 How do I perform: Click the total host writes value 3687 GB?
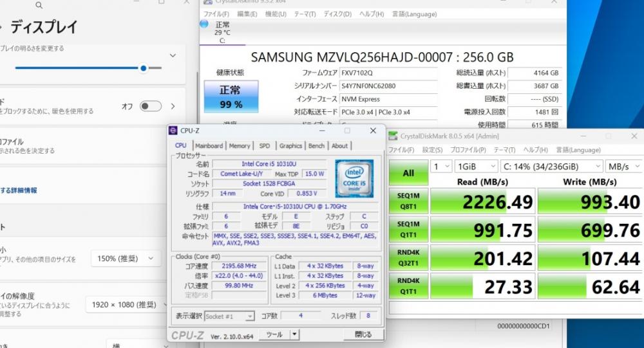[x=535, y=86]
